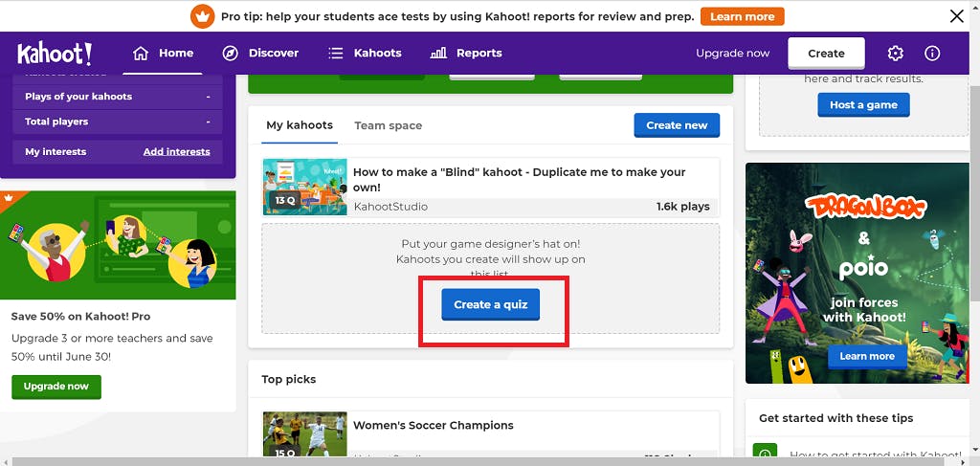Select the My kahoots tab
The height and width of the screenshot is (466, 980).
pyautogui.click(x=300, y=125)
